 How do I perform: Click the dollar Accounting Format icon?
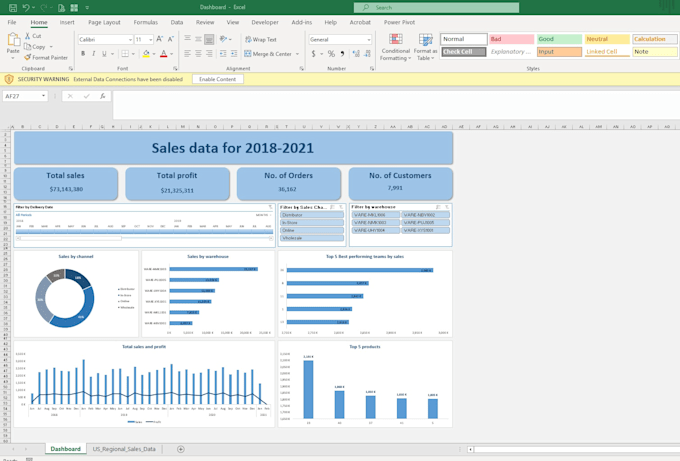(x=314, y=53)
